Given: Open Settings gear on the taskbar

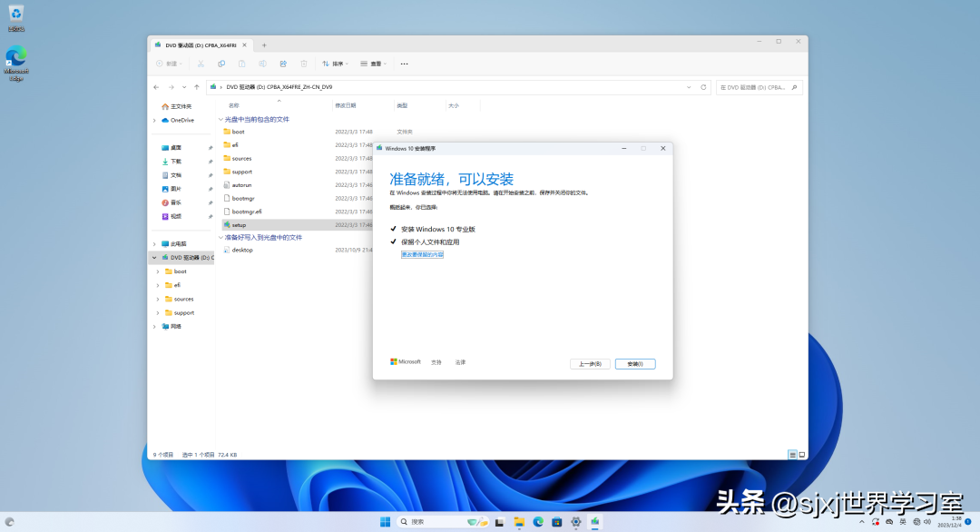Looking at the screenshot, I should 576,522.
